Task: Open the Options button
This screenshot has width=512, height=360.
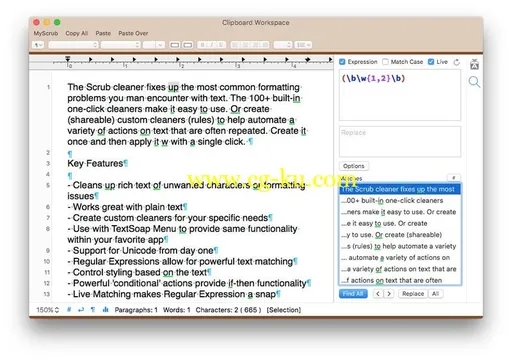Action: [x=354, y=166]
